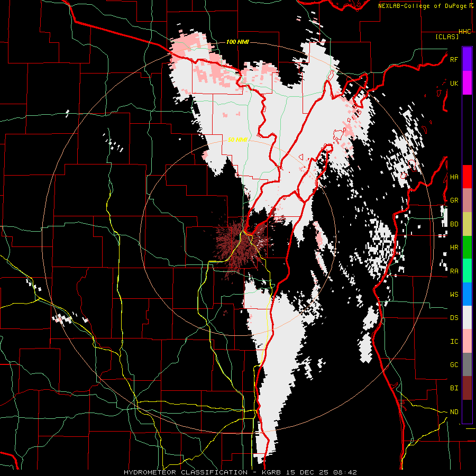Click the UK legend label
Viewport: 476px width, 476px height.
point(454,83)
